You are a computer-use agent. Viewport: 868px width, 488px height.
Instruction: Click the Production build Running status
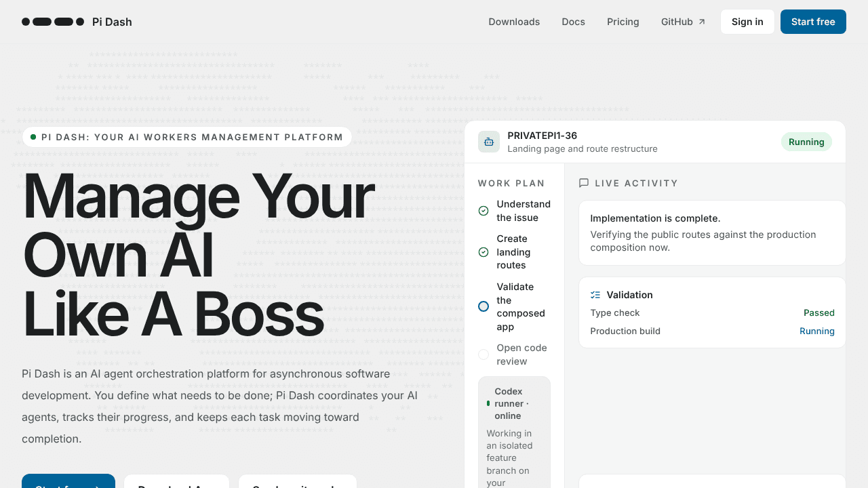tap(816, 331)
